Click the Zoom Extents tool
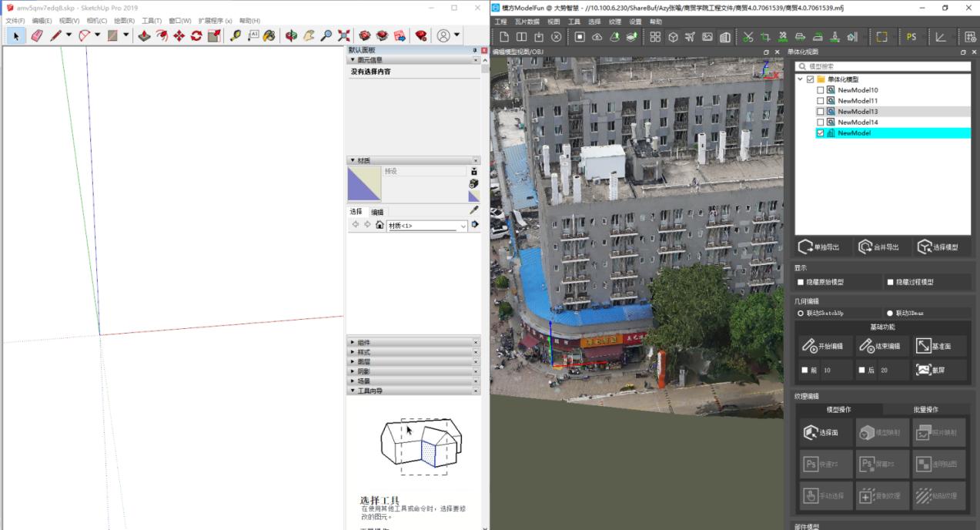This screenshot has width=980, height=530. [343, 36]
